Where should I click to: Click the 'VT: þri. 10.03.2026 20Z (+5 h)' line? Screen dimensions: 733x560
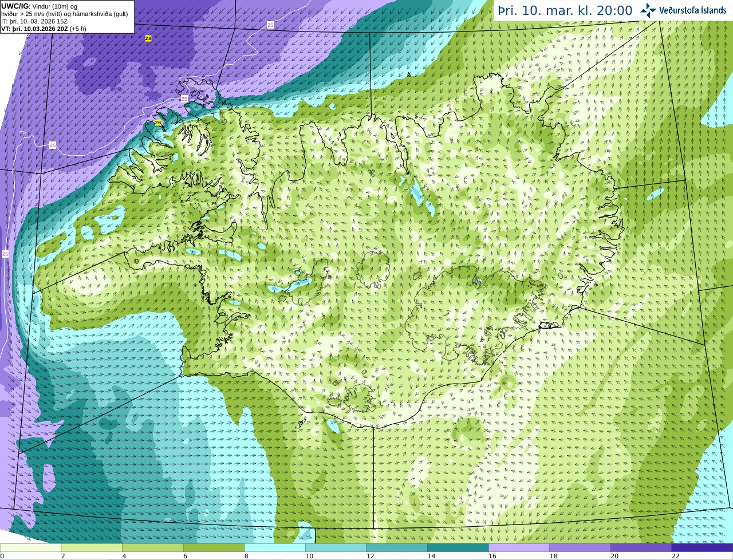pyautogui.click(x=44, y=29)
